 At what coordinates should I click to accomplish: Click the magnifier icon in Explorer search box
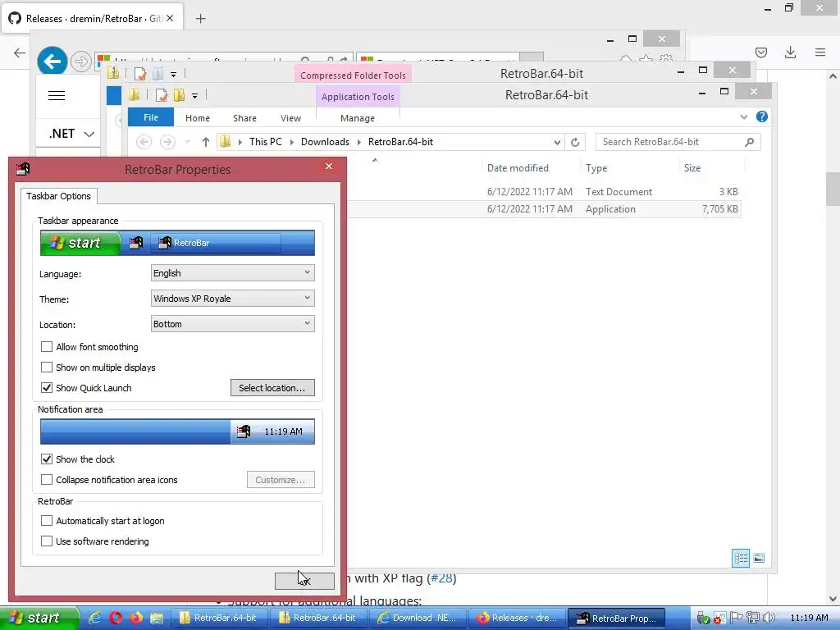pyautogui.click(x=750, y=142)
